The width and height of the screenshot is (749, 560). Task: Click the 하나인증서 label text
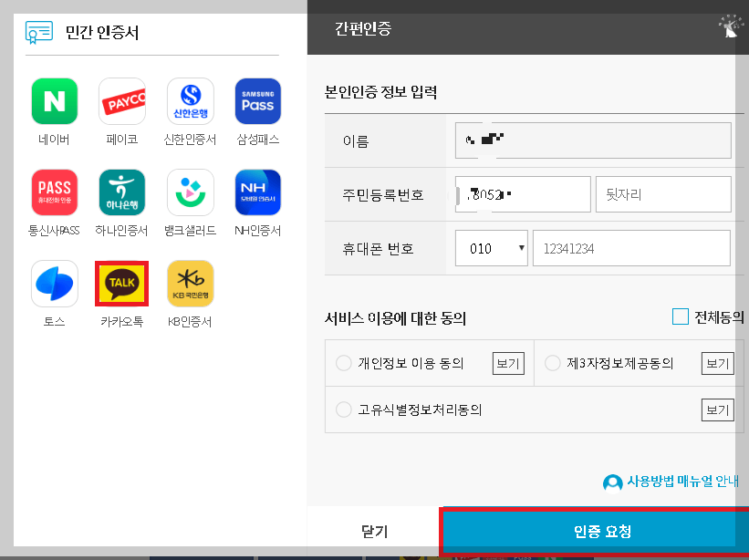[x=121, y=231]
